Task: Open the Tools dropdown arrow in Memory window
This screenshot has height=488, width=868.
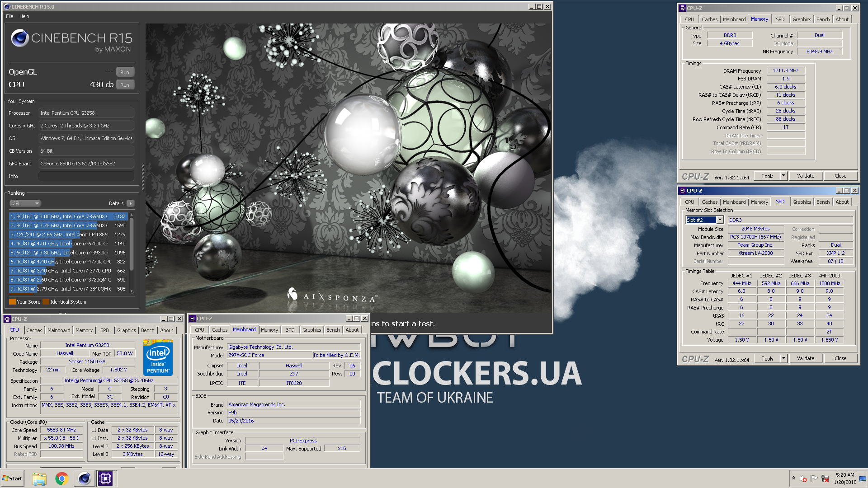Action: click(783, 176)
